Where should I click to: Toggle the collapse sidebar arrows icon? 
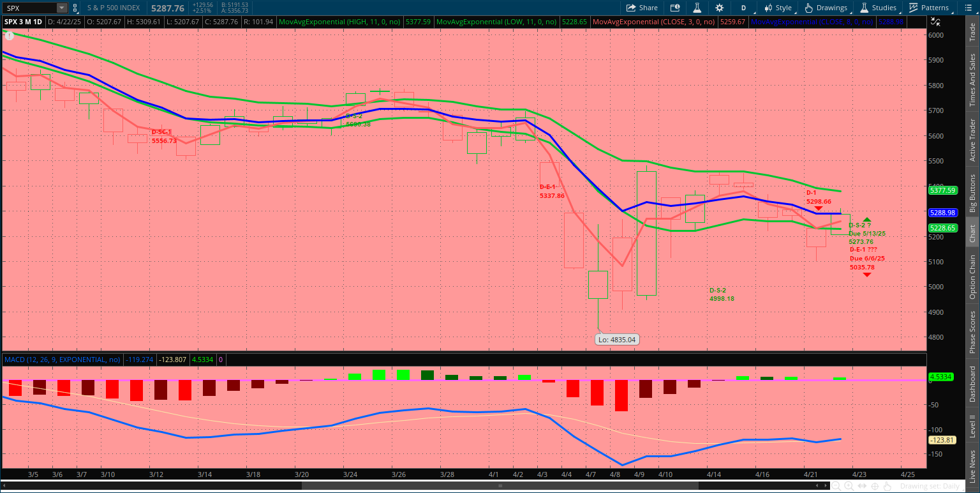[x=972, y=486]
